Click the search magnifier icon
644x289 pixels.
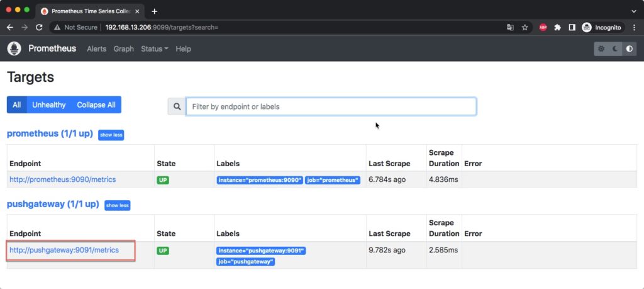tap(177, 106)
